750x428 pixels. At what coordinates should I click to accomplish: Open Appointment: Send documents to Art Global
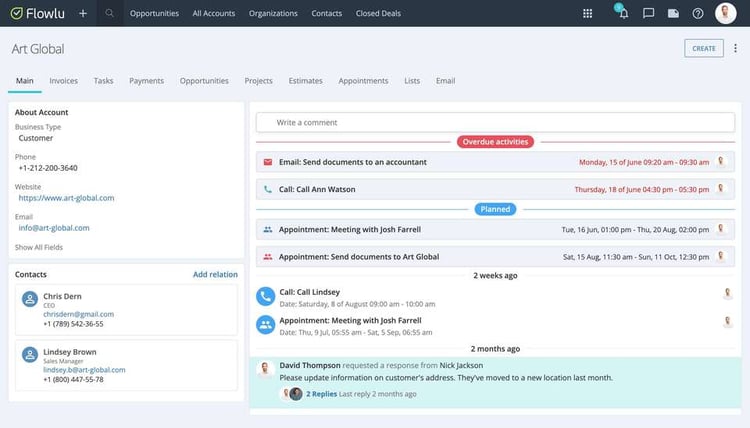pyautogui.click(x=495, y=257)
